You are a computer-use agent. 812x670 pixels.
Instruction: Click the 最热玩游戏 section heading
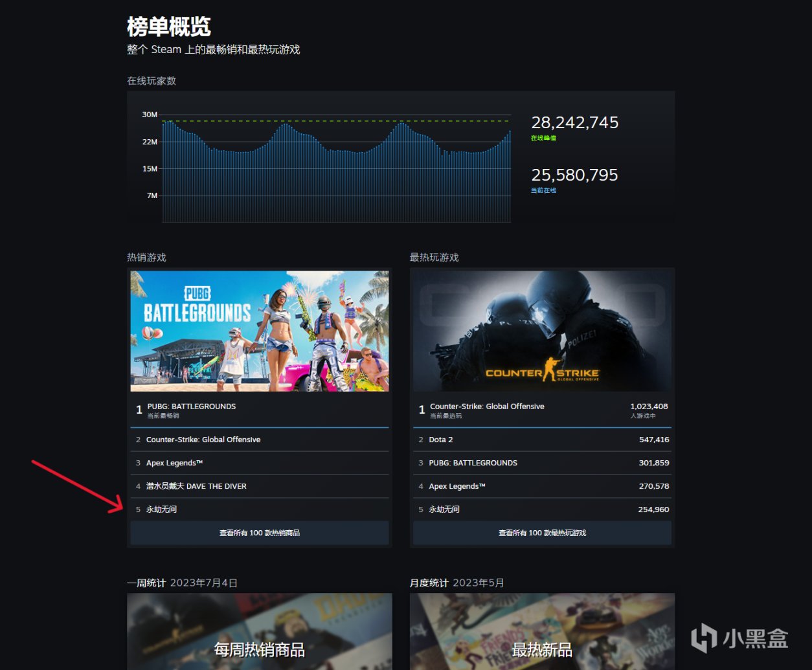tap(434, 257)
